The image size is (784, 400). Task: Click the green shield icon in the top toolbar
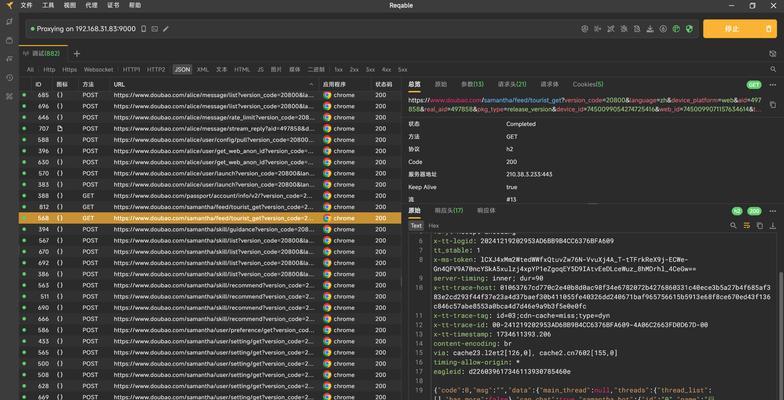click(x=690, y=29)
